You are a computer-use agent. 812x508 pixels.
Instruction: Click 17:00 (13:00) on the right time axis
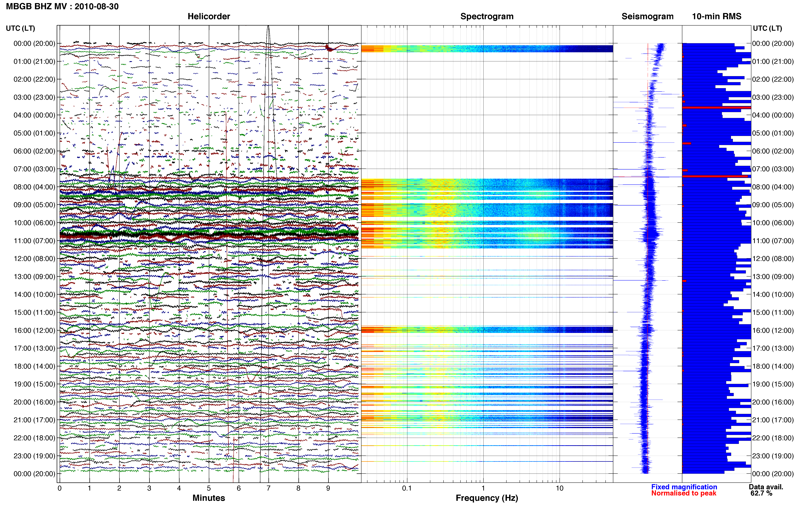(773, 348)
